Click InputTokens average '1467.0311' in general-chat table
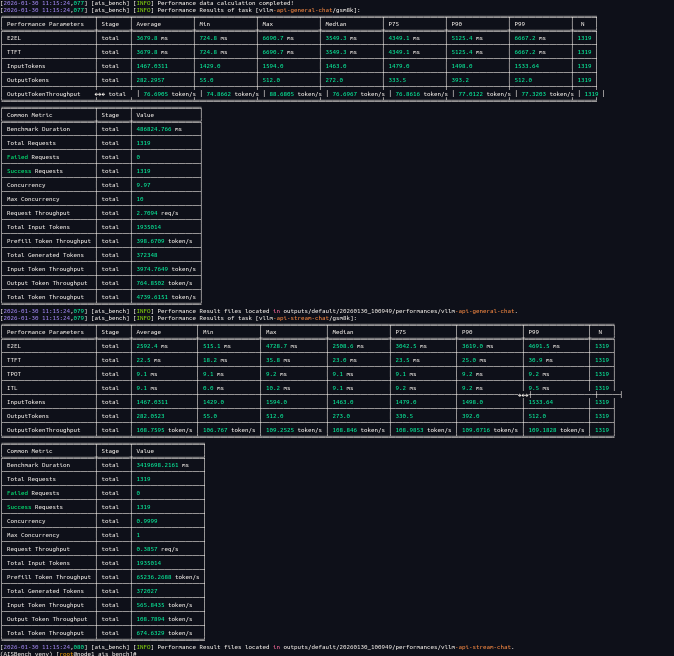This screenshot has height=656, width=674. click(152, 66)
